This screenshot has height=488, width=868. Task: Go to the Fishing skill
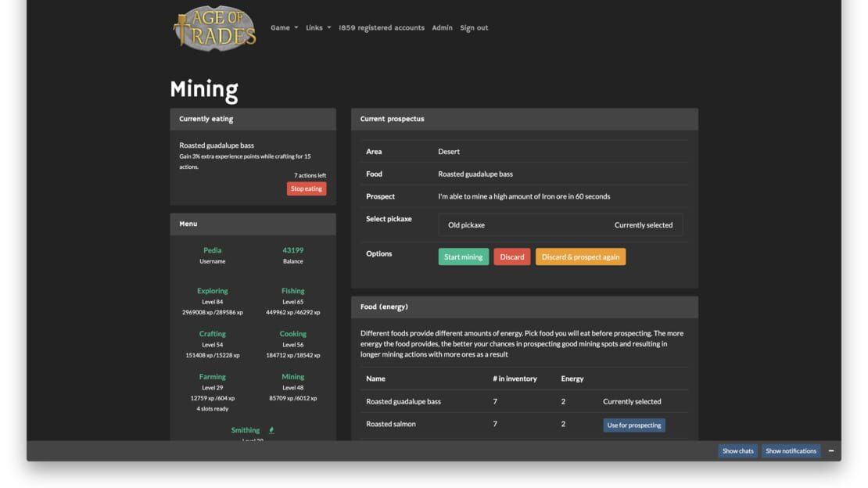pos(292,291)
